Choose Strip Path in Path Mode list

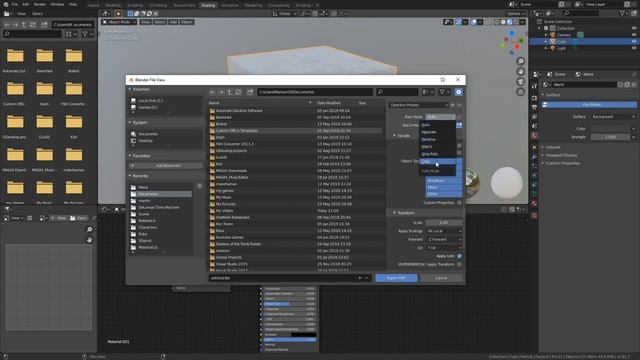pyautogui.click(x=438, y=154)
